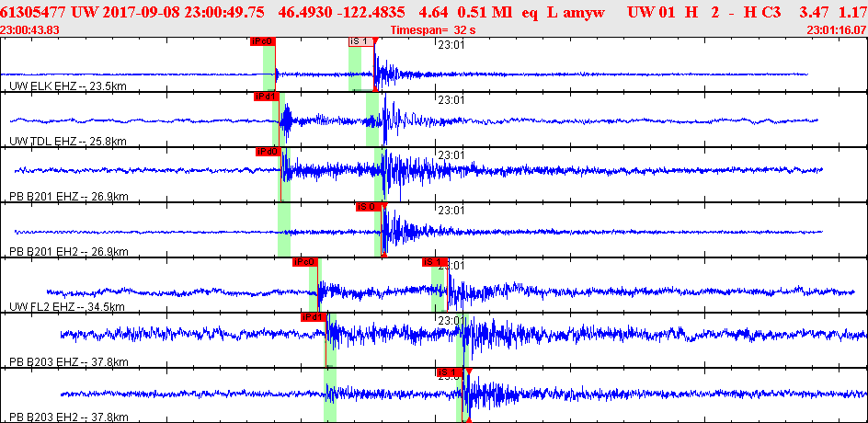
Task: Click the 23:01 time tick on PB B203 EHZ trace
Action: pyautogui.click(x=451, y=321)
